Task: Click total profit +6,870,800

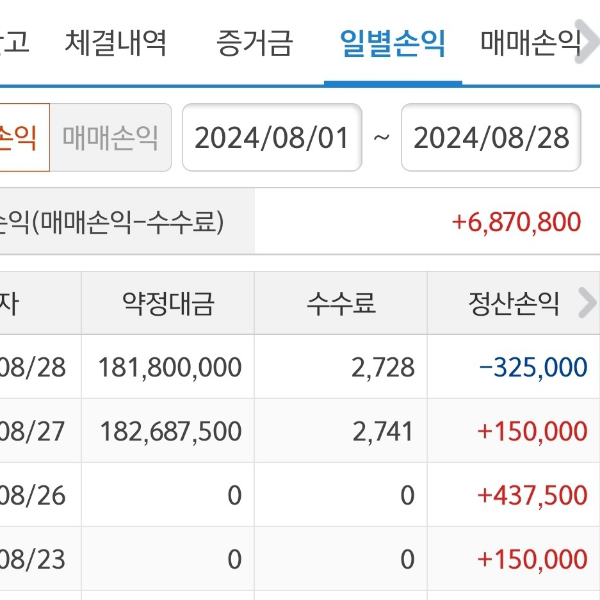Action: 516,221
